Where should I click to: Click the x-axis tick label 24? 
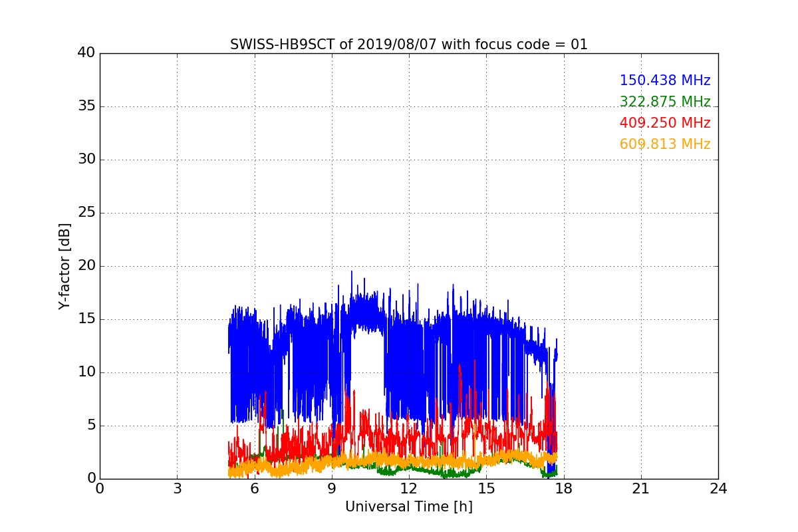[718, 489]
